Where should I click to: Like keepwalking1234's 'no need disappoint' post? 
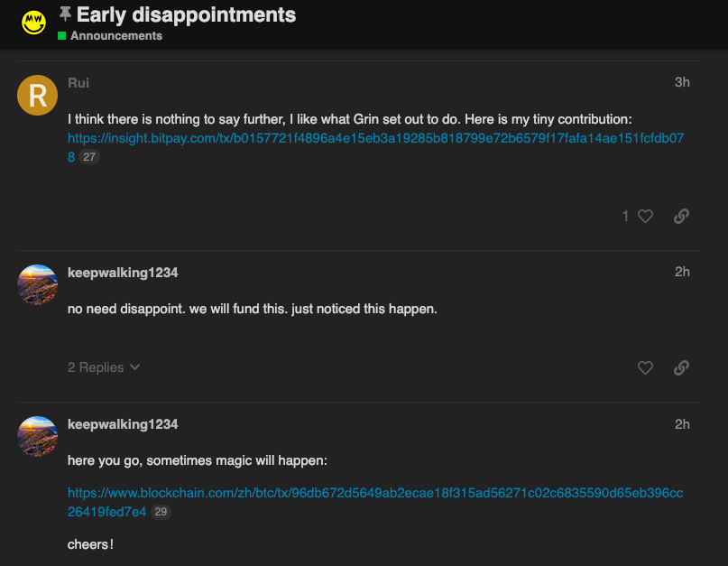[x=645, y=368]
